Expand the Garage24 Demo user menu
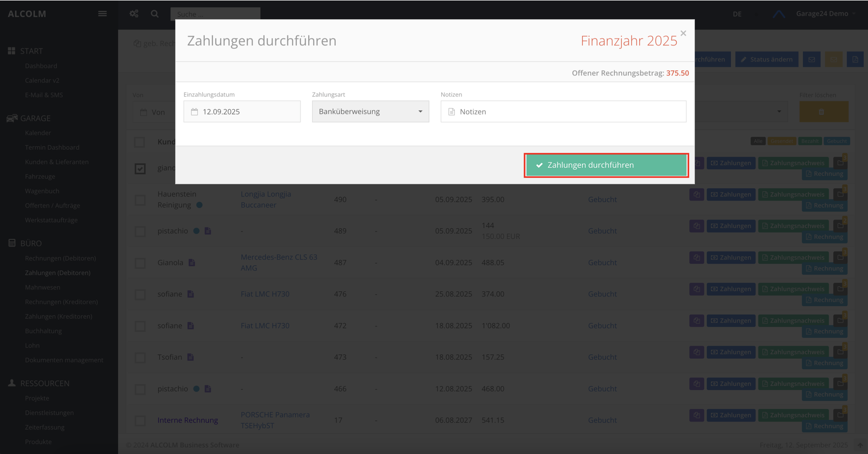Viewport: 868px width, 454px height. coord(825,14)
